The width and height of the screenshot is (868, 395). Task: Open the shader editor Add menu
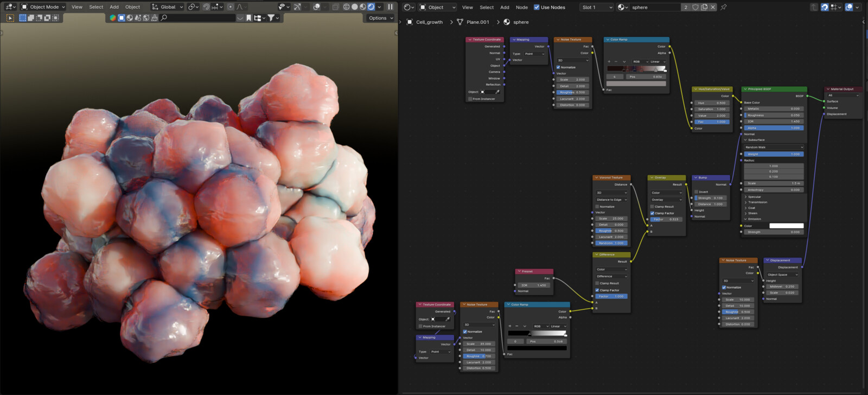(x=505, y=7)
